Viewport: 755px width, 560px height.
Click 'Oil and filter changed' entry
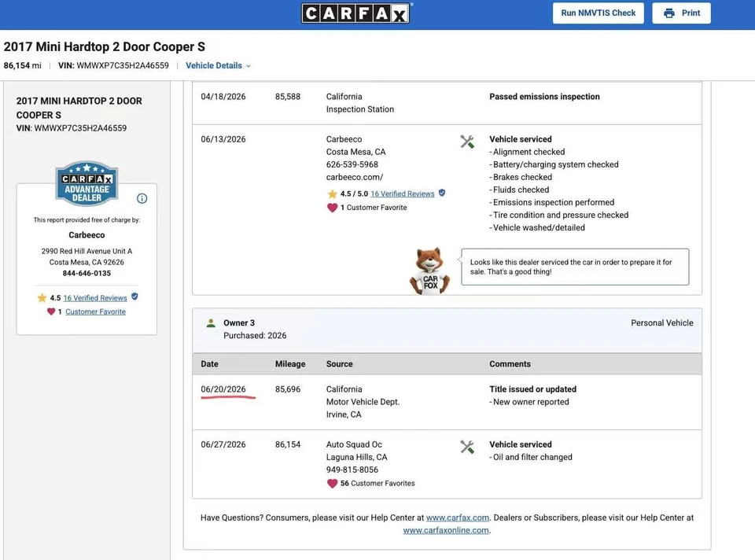click(532, 457)
